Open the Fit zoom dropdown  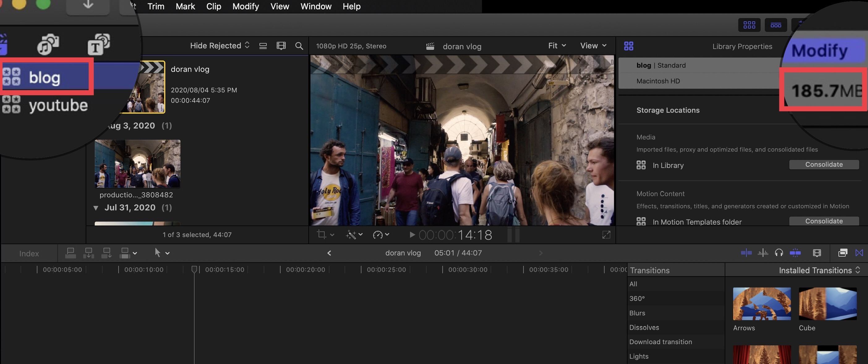[x=557, y=46]
